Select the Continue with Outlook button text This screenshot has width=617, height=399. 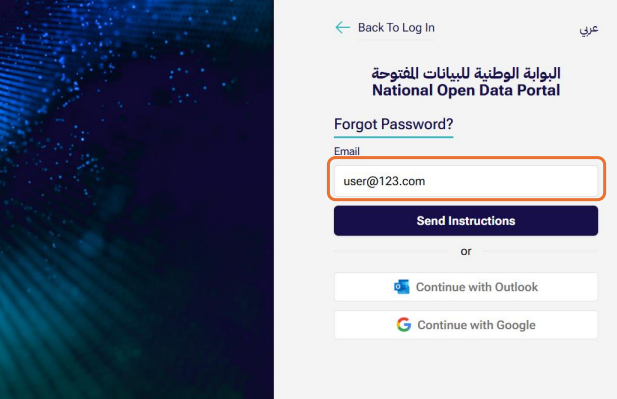pos(477,287)
